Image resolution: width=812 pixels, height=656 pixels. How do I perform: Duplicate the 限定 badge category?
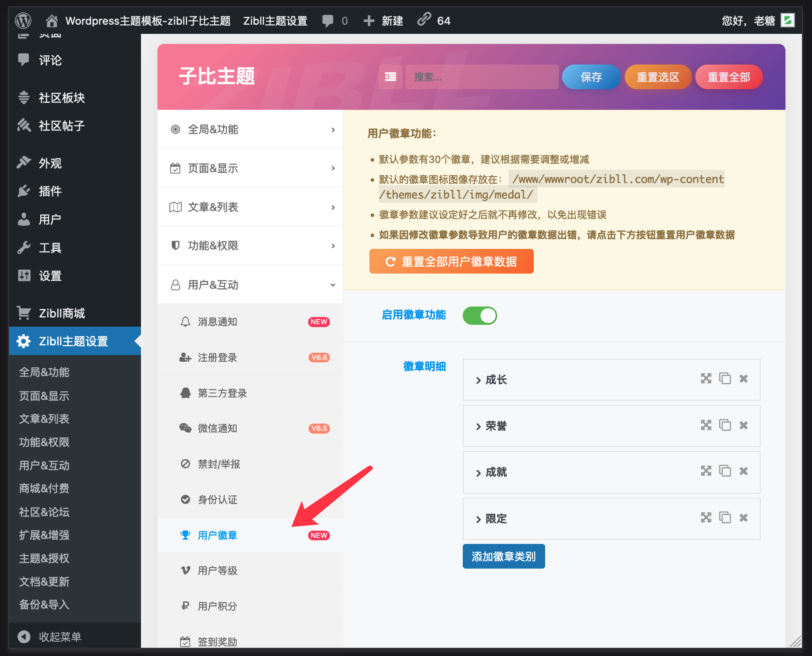(x=725, y=517)
